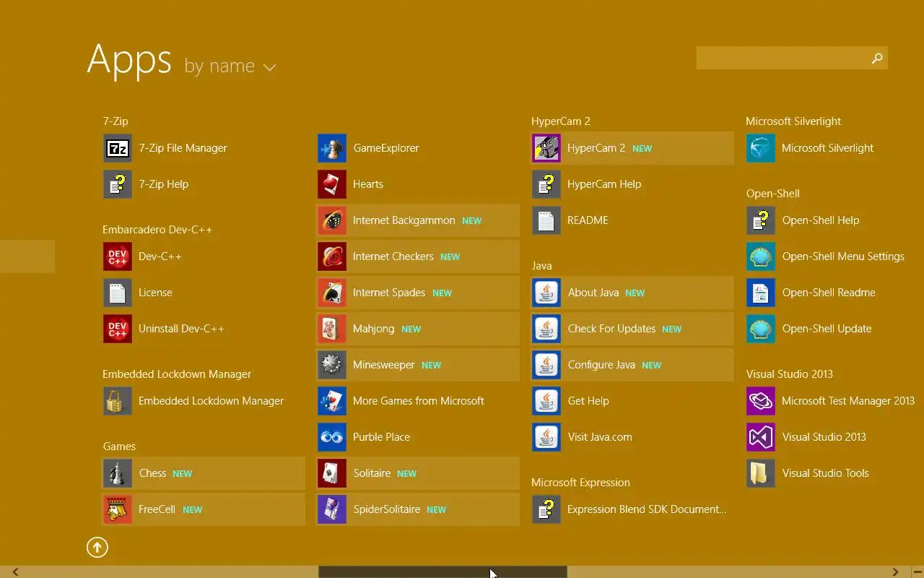
Task: Start SpiderSolitaire icon
Action: tap(332, 509)
